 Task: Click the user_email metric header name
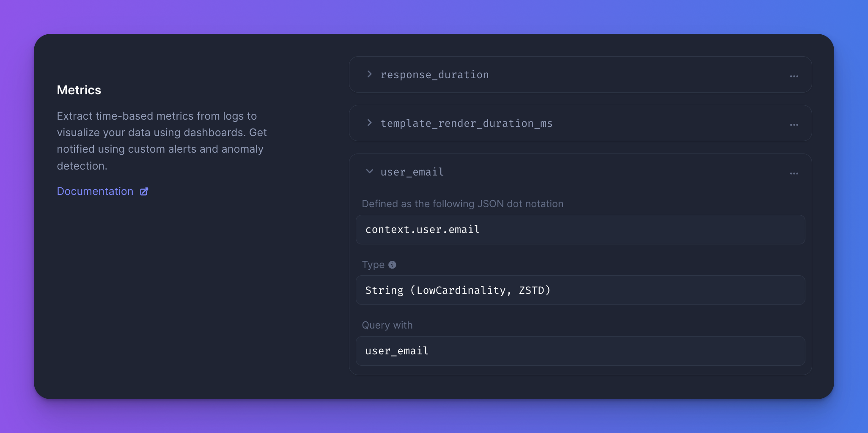(412, 172)
